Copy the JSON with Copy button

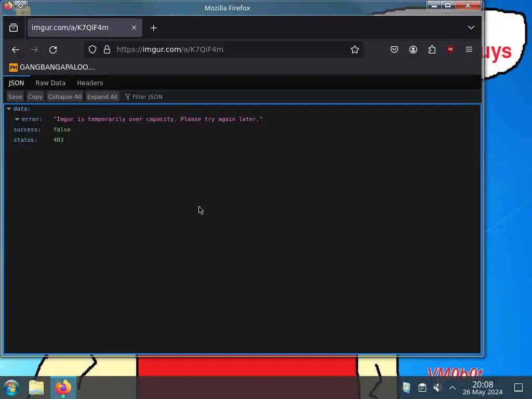pos(35,97)
